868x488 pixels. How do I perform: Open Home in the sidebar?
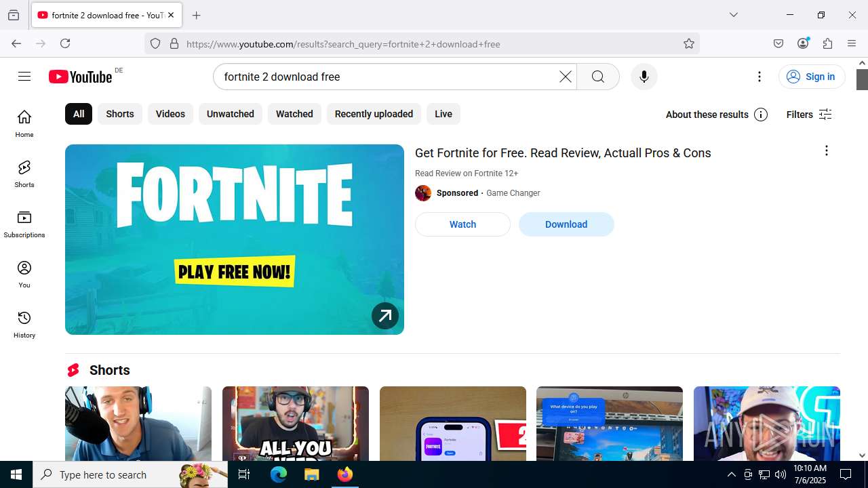24,123
